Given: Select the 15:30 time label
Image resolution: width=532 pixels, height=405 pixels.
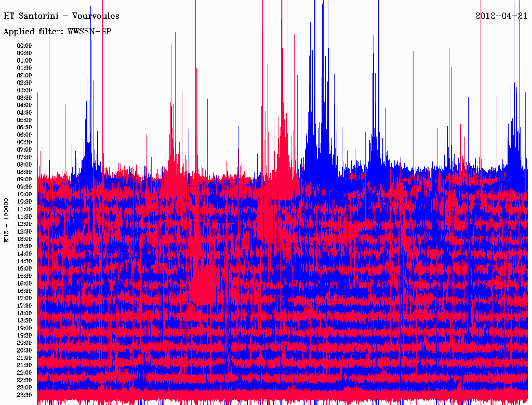Looking at the screenshot, I should tap(24, 276).
